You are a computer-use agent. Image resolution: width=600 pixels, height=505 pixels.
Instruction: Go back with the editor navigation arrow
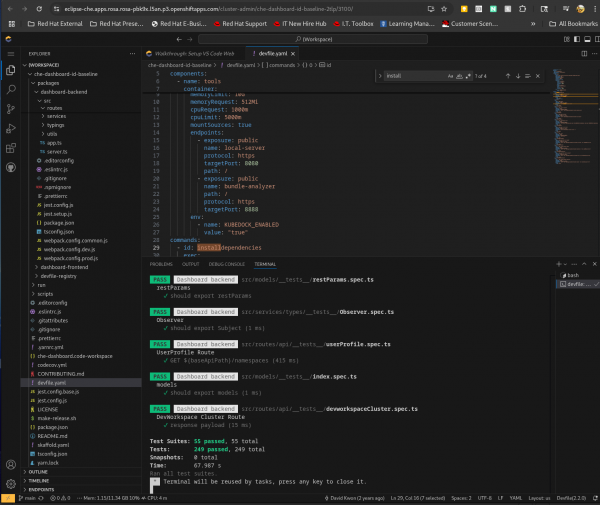[x=179, y=39]
